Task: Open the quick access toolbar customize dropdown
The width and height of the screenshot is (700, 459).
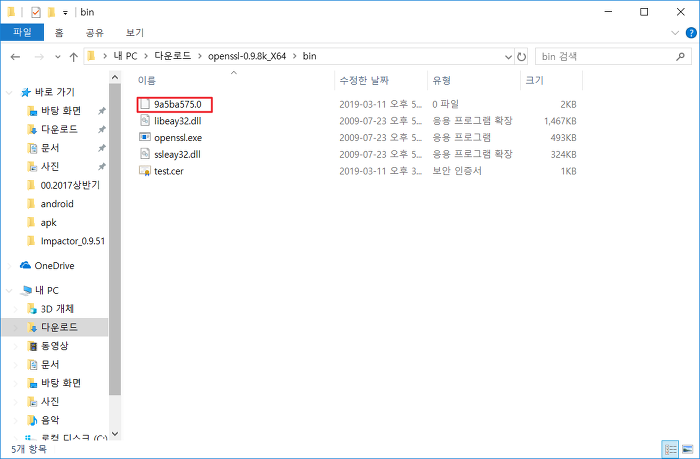Action: coord(65,13)
